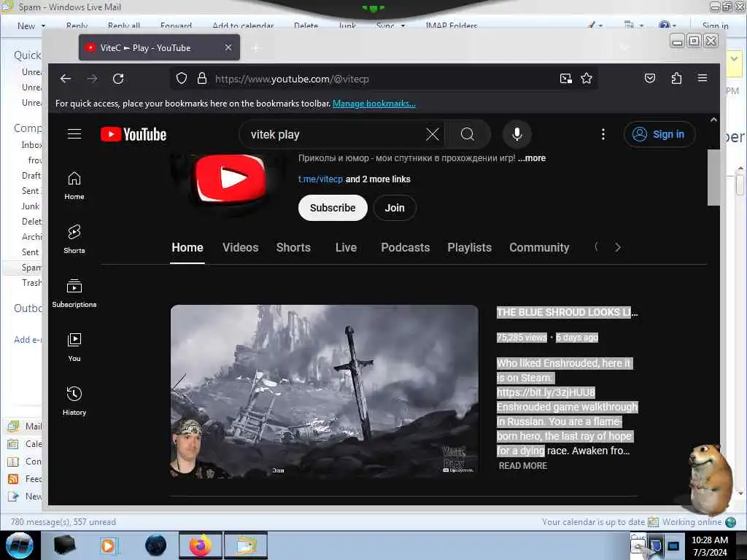This screenshot has height=560, width=747.
Task: Click Sign in on YouTube
Action: coord(659,134)
